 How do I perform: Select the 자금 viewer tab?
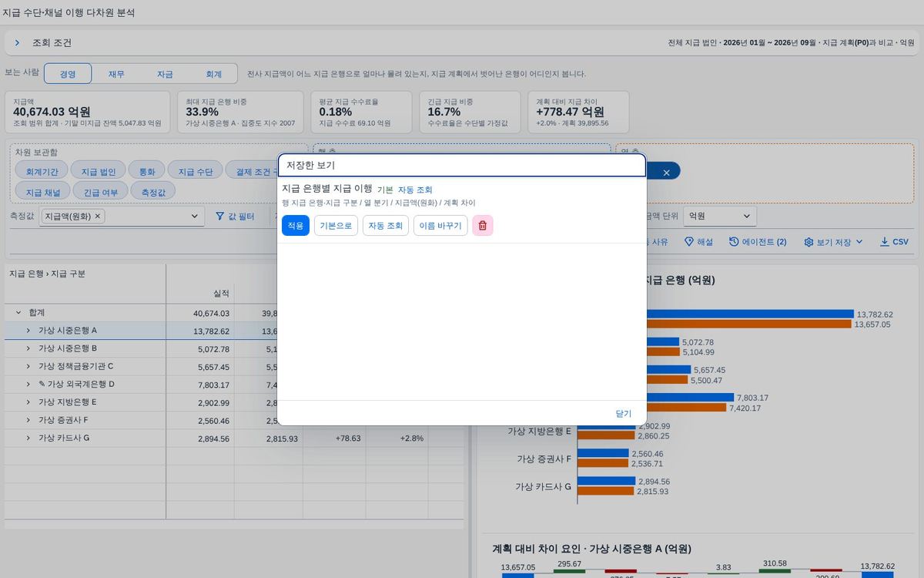165,74
